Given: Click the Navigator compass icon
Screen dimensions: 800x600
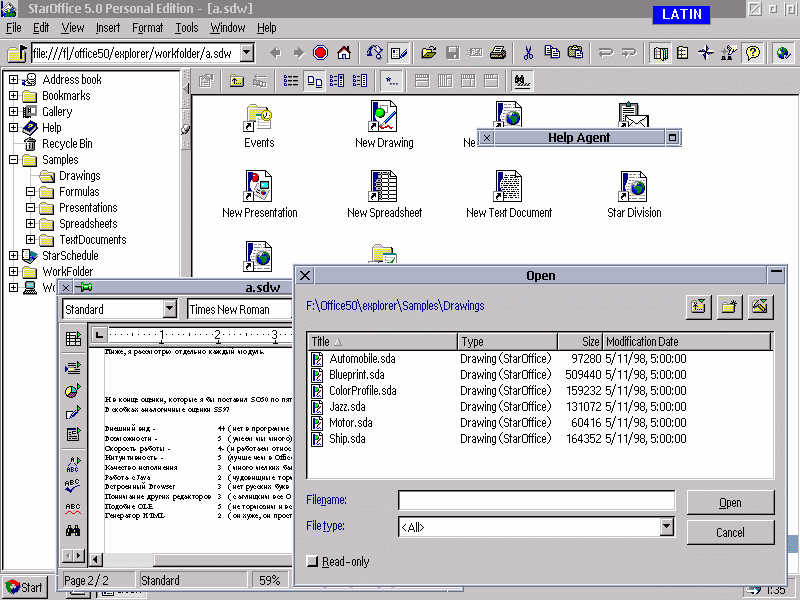Looking at the screenshot, I should tap(706, 53).
